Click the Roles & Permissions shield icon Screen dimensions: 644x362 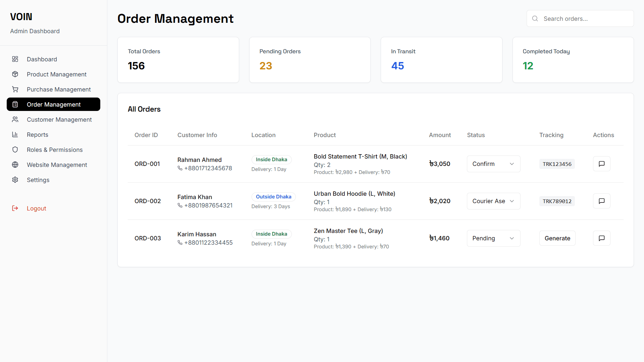15,150
